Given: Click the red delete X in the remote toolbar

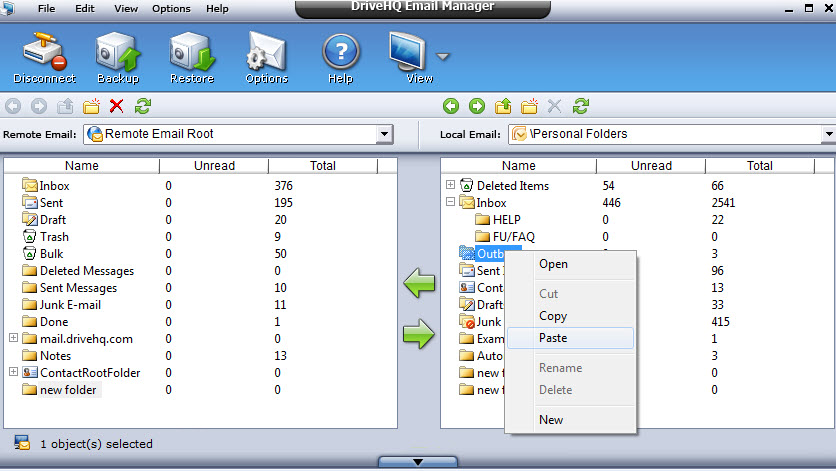Looking at the screenshot, I should [117, 106].
